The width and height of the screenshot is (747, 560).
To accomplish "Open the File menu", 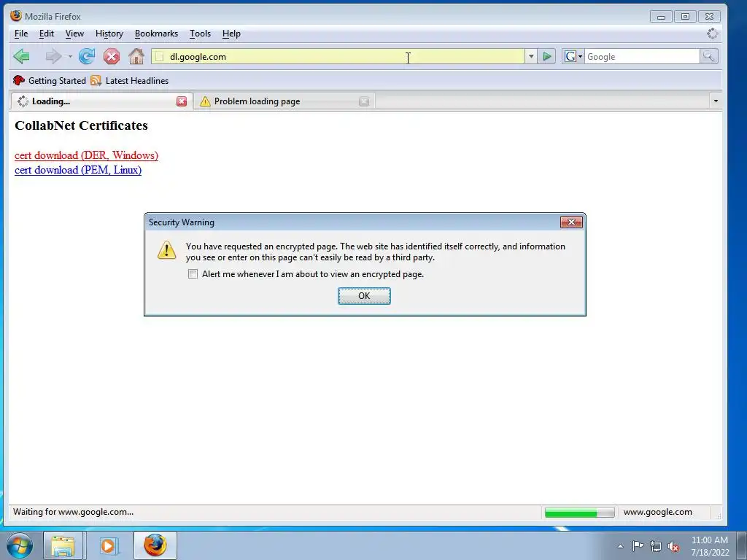I will click(21, 34).
